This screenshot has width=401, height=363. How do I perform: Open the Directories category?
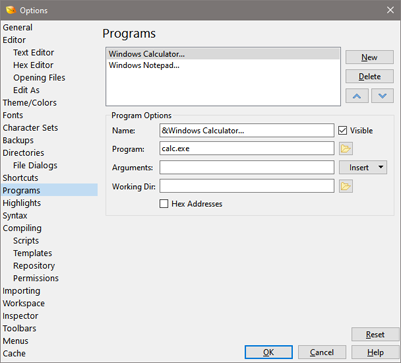(23, 153)
